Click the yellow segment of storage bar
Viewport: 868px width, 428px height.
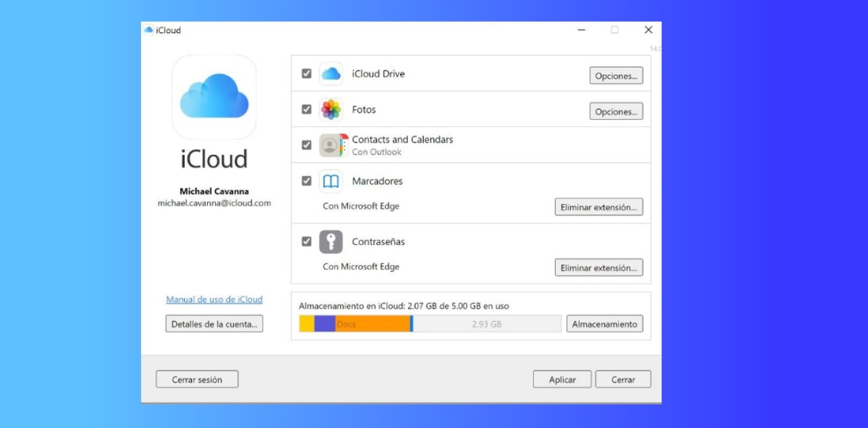tap(307, 324)
